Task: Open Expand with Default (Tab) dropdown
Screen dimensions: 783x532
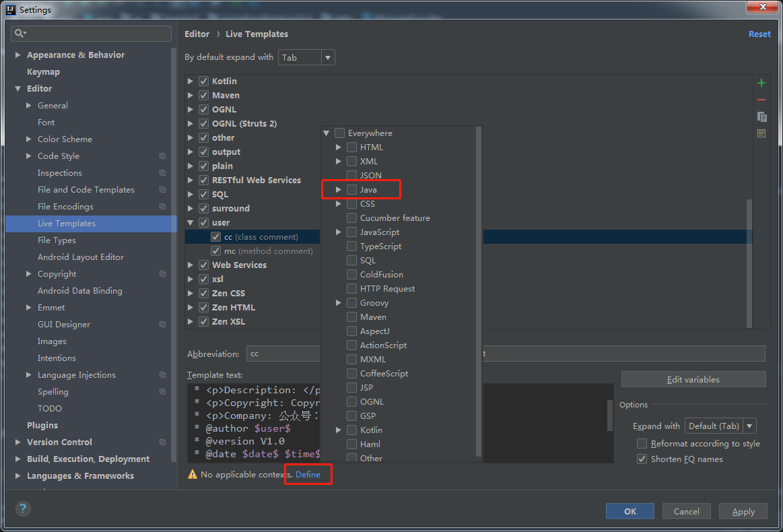Action: pyautogui.click(x=720, y=426)
